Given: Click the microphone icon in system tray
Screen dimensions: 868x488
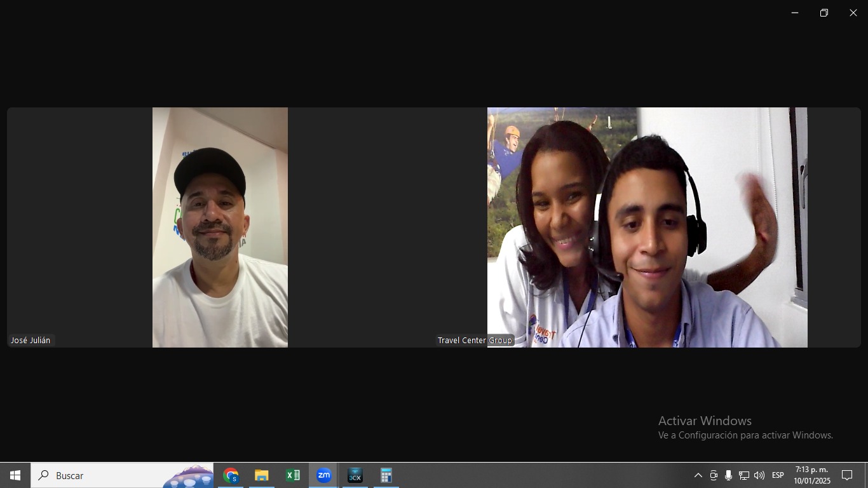Looking at the screenshot, I should click(728, 475).
